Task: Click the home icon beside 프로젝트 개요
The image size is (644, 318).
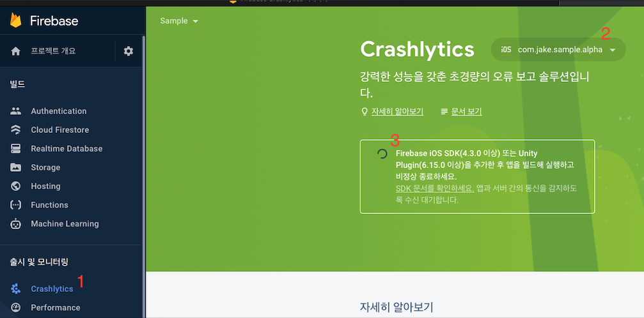Action: [x=15, y=51]
